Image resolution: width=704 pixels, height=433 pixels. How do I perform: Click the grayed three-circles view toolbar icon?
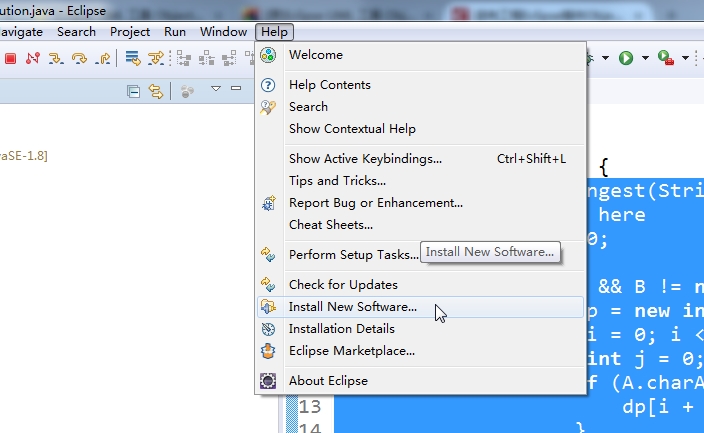pos(187,92)
